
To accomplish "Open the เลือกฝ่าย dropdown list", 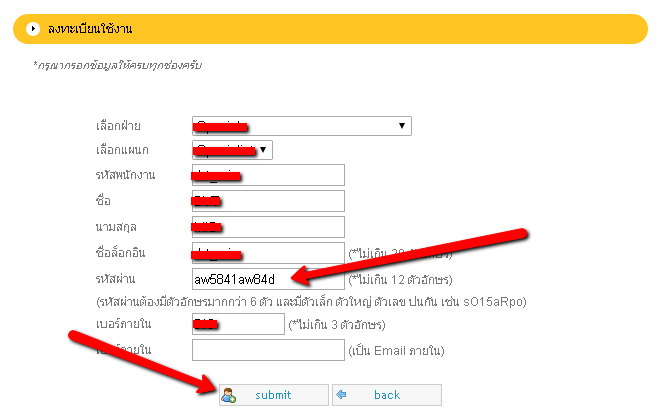I will [x=302, y=126].
